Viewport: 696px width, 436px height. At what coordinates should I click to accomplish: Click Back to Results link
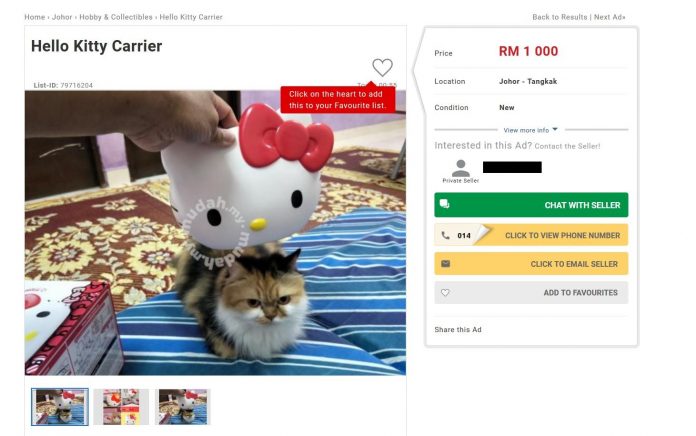(x=559, y=17)
